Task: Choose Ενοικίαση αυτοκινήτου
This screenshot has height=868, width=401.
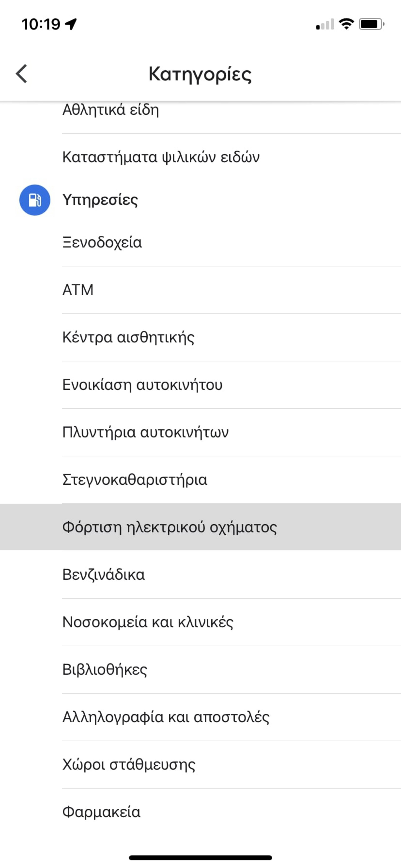Action: 142,385
